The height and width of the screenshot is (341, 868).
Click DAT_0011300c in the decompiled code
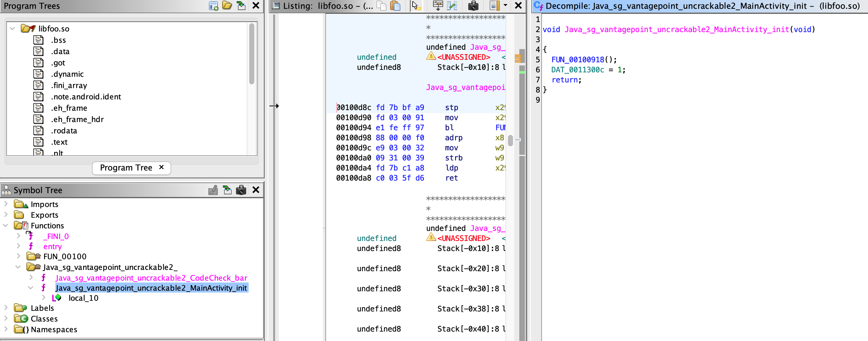[577, 70]
